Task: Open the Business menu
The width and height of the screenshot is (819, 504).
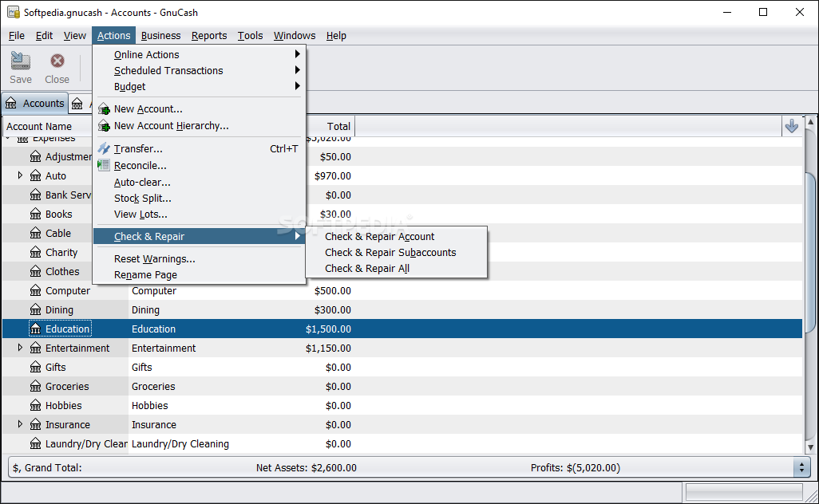Action: pyautogui.click(x=161, y=35)
